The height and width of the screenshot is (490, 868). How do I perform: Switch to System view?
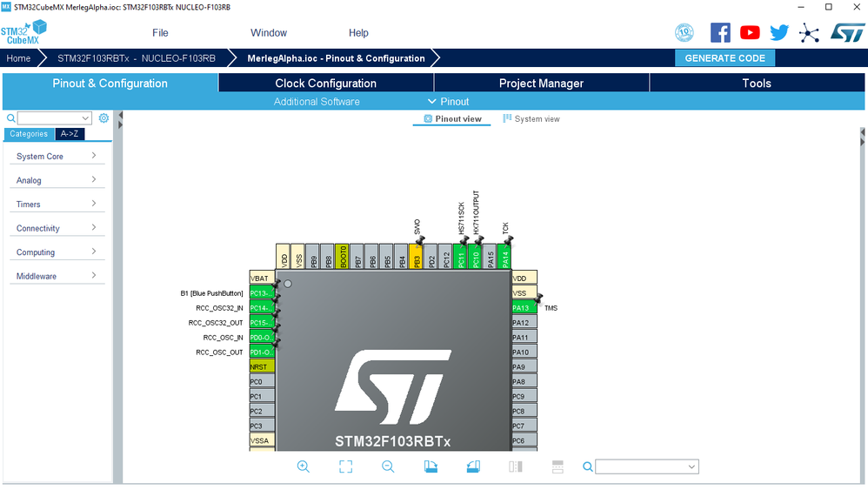[531, 118]
